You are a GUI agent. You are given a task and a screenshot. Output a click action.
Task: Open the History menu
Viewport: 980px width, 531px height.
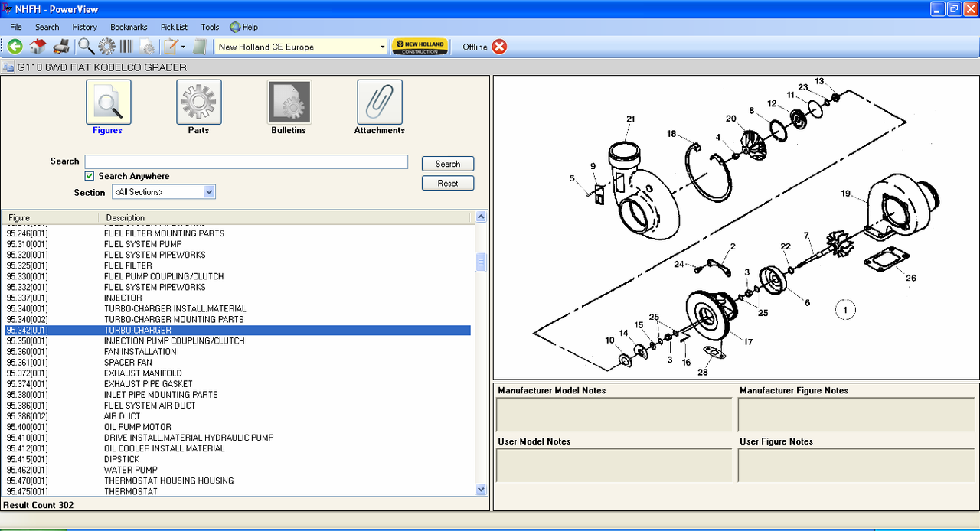(85, 27)
